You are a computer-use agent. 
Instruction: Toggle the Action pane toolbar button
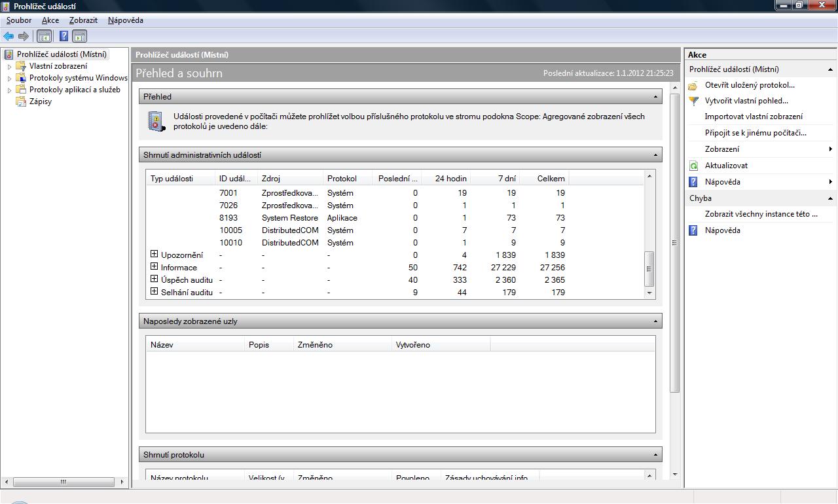[x=79, y=37]
